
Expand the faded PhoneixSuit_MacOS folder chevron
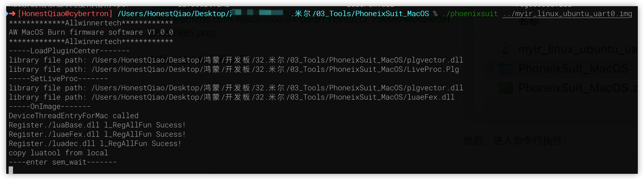pyautogui.click(x=491, y=69)
